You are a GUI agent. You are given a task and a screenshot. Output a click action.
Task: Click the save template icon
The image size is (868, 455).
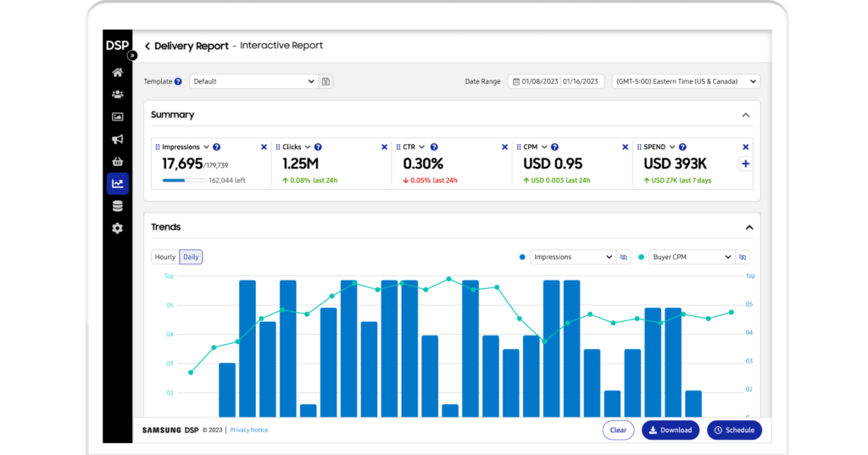[x=326, y=81]
